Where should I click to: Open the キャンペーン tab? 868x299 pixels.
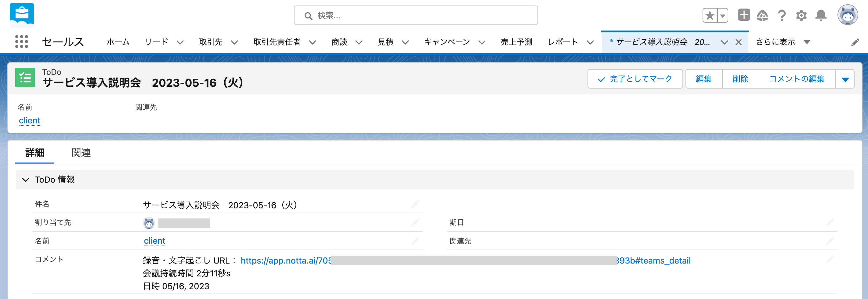[447, 42]
